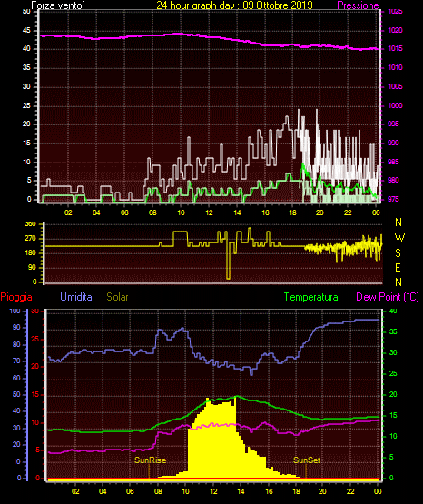Click wind direction axis value '90'

click(32, 267)
